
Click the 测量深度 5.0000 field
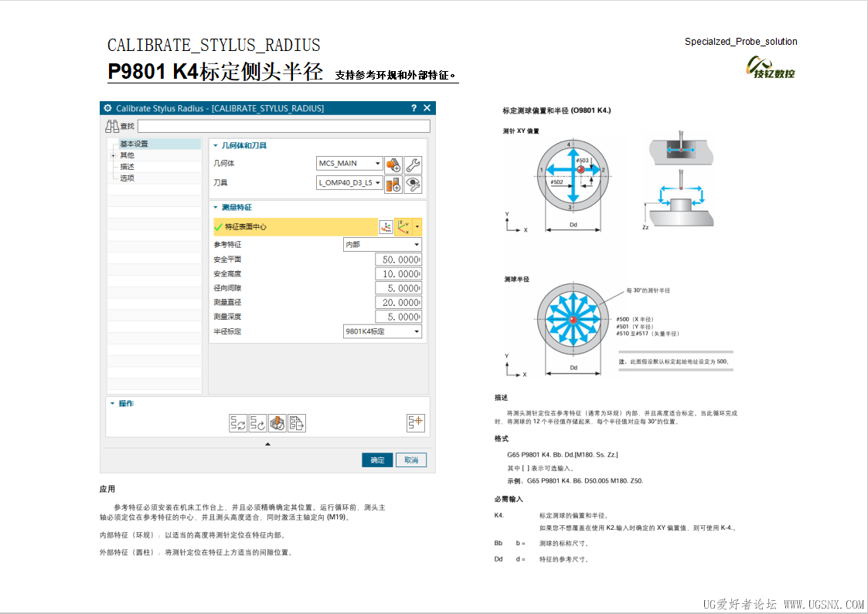click(398, 317)
